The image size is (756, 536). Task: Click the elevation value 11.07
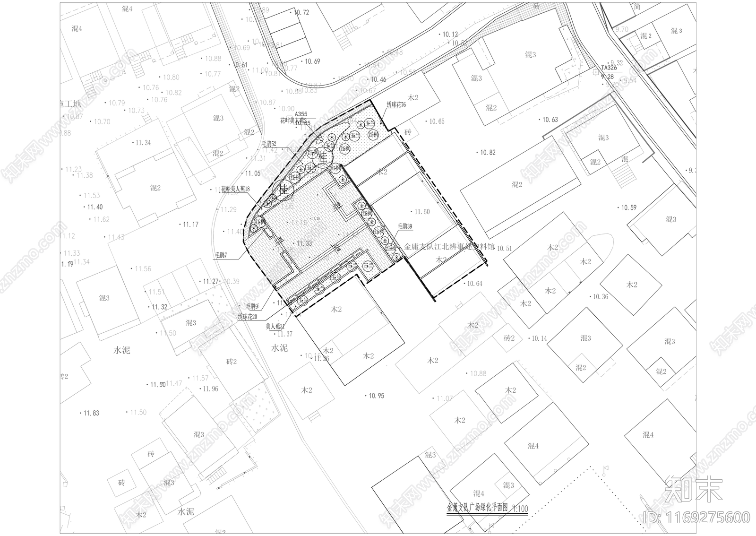(445, 398)
